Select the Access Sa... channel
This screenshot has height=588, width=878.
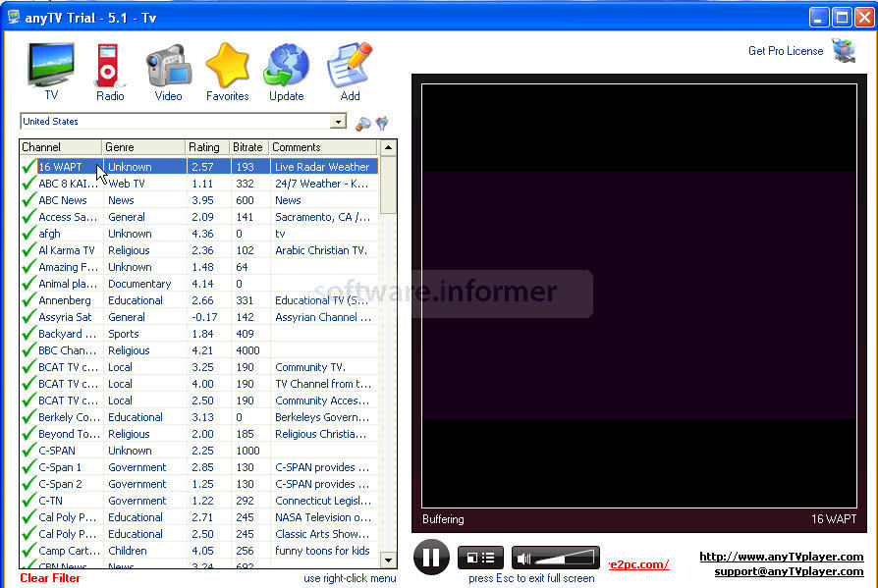pyautogui.click(x=199, y=217)
